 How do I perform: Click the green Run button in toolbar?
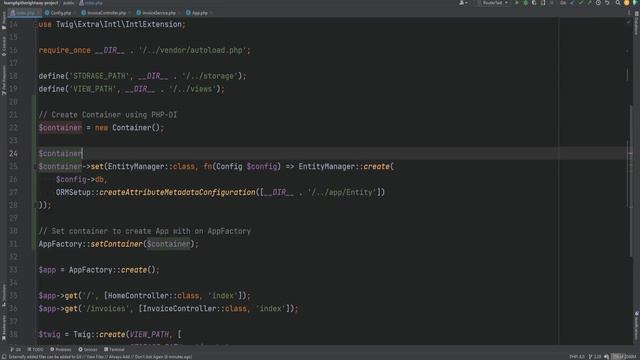click(x=517, y=3)
